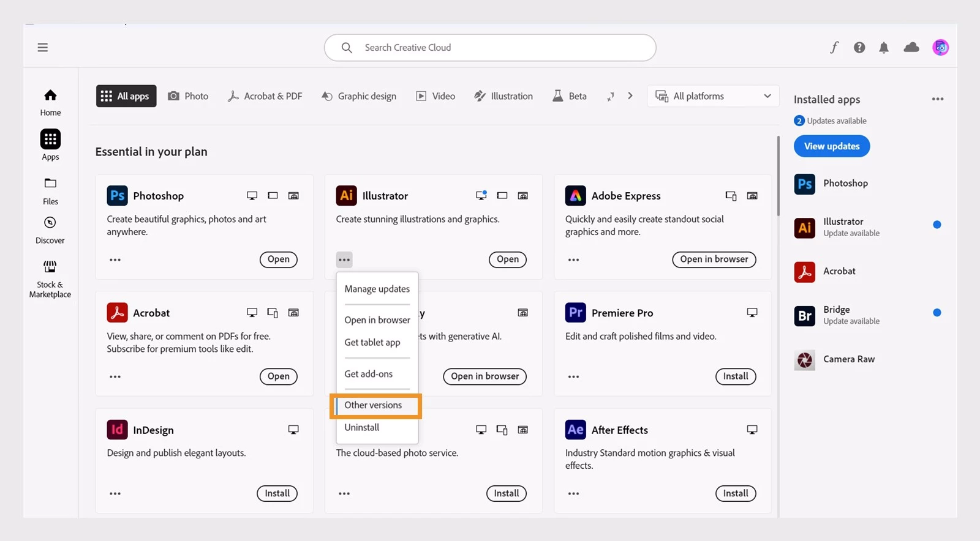Open Photoshop card more options ellipsis
Screen dimensions: 980x541
pyautogui.click(x=115, y=259)
